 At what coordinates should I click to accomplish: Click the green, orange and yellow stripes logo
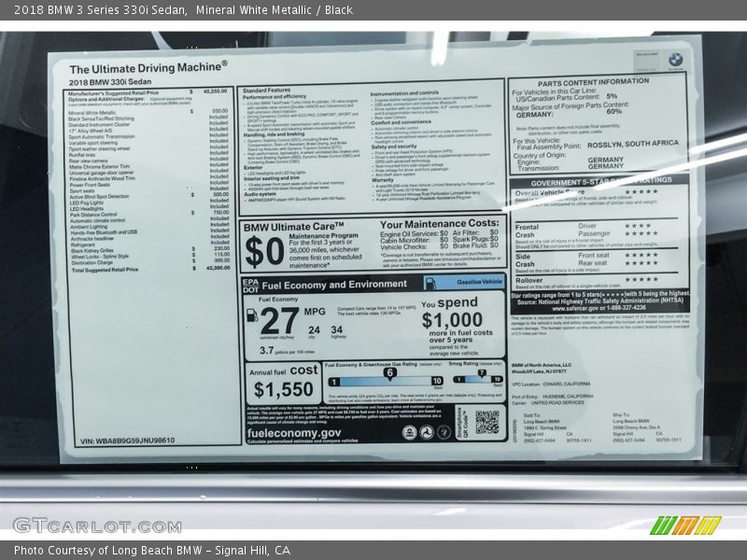point(685,525)
